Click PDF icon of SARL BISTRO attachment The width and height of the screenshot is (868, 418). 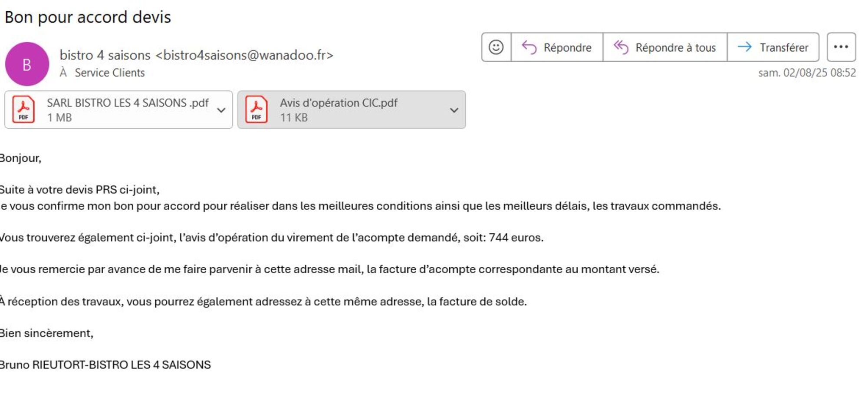pyautogui.click(x=23, y=109)
